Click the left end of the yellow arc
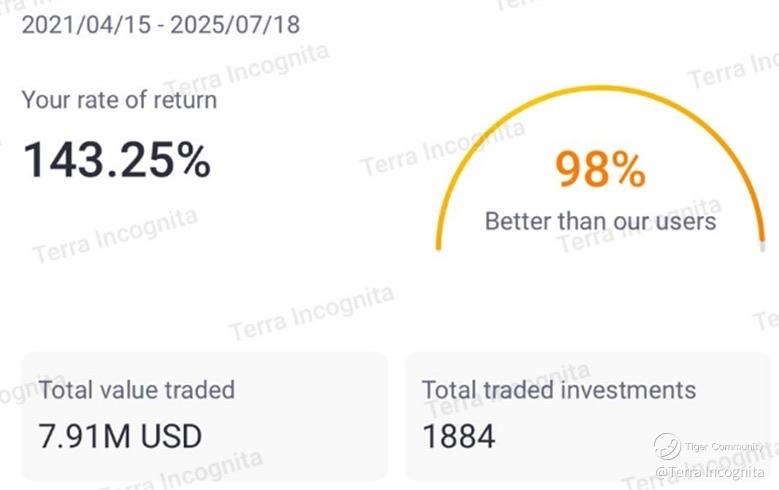This screenshot has height=490, width=779. click(x=439, y=244)
